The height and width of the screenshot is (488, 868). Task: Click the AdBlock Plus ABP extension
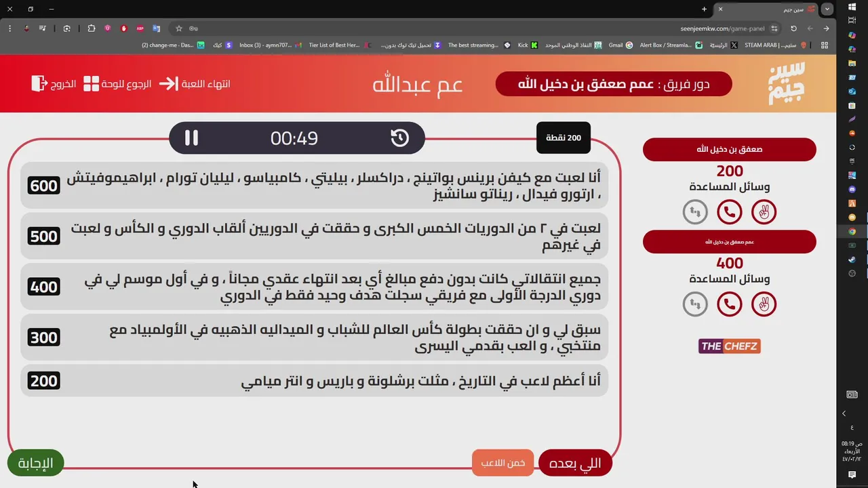tap(140, 28)
